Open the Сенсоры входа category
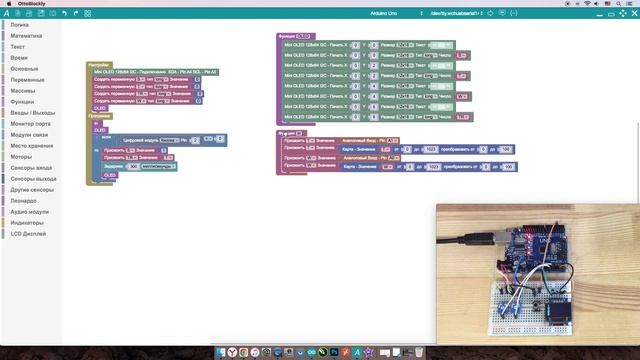The height and width of the screenshot is (360, 640). click(31, 168)
